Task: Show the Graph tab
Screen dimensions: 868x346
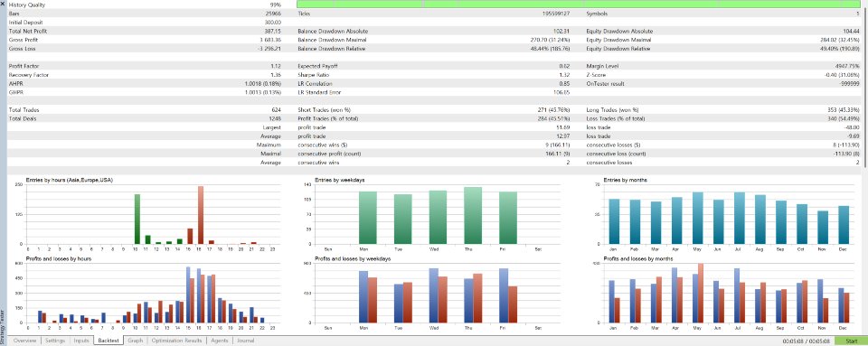Action: tap(135, 341)
